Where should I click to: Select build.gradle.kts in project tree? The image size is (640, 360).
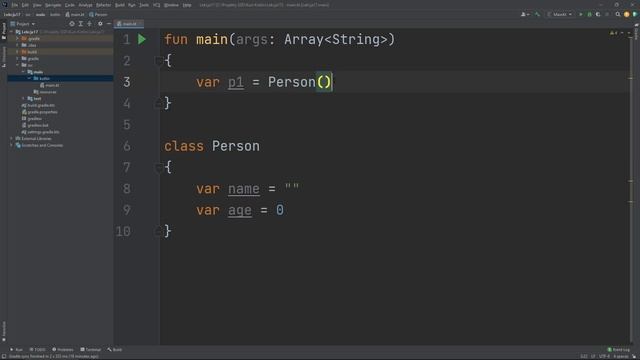coord(38,105)
